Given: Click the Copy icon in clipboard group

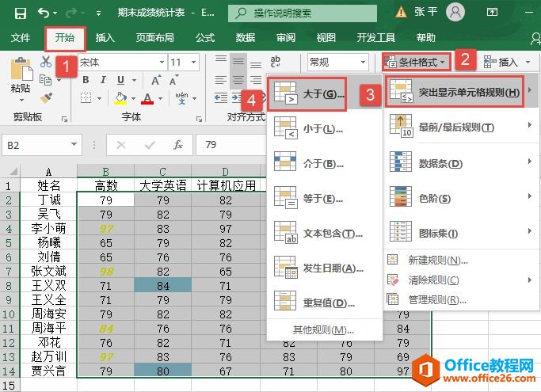Looking at the screenshot, I should [x=45, y=80].
